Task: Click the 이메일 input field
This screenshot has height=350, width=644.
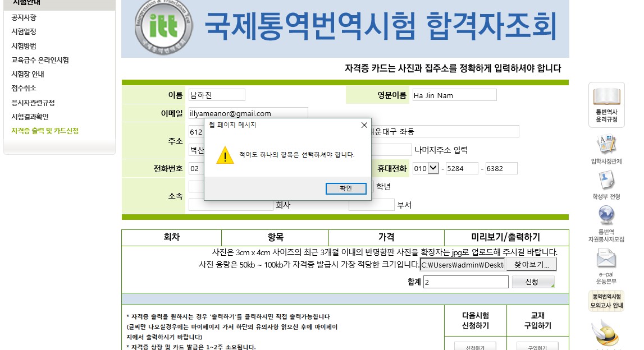Action: (x=248, y=113)
